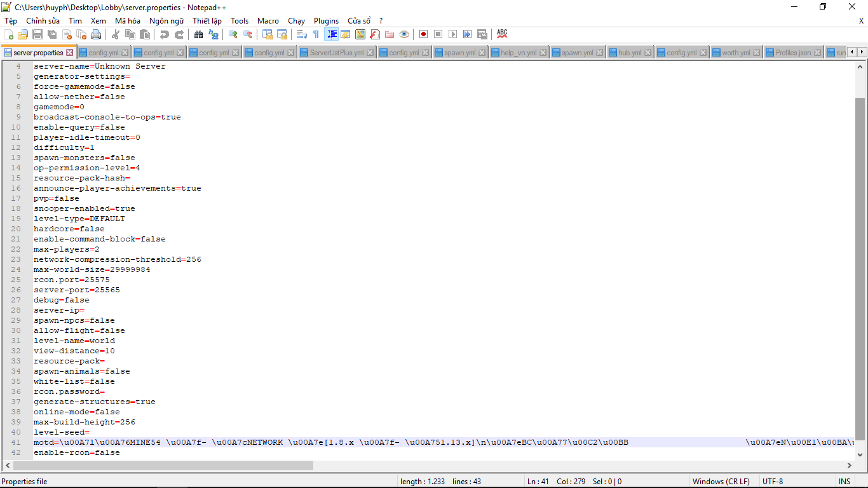Create a new file
This screenshot has width=868, height=488.
pos(8,34)
